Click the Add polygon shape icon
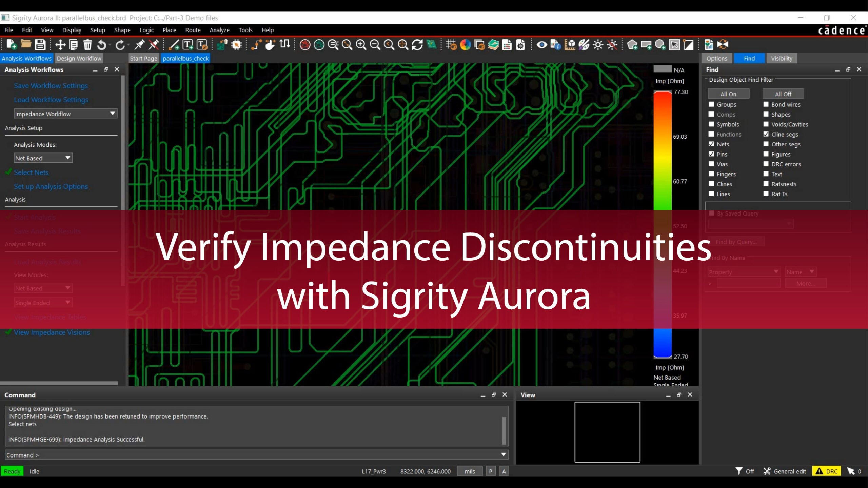The height and width of the screenshot is (488, 868). (x=632, y=44)
